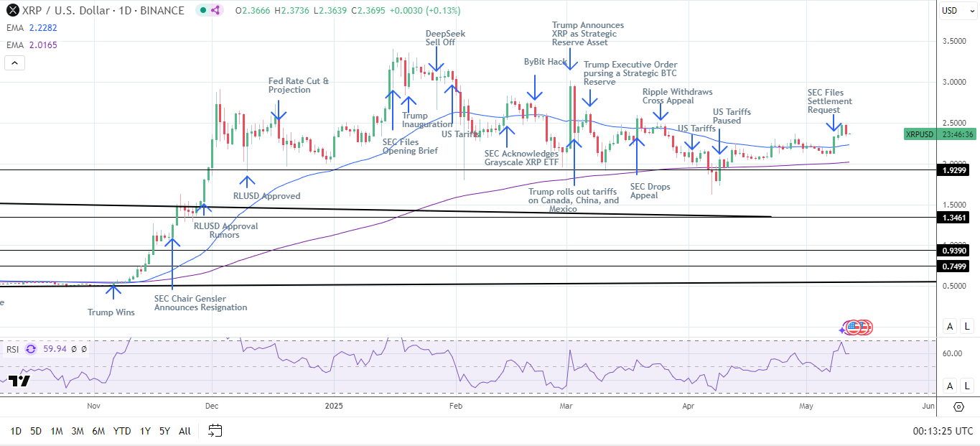Click the Dec label on time axis

pyautogui.click(x=211, y=406)
